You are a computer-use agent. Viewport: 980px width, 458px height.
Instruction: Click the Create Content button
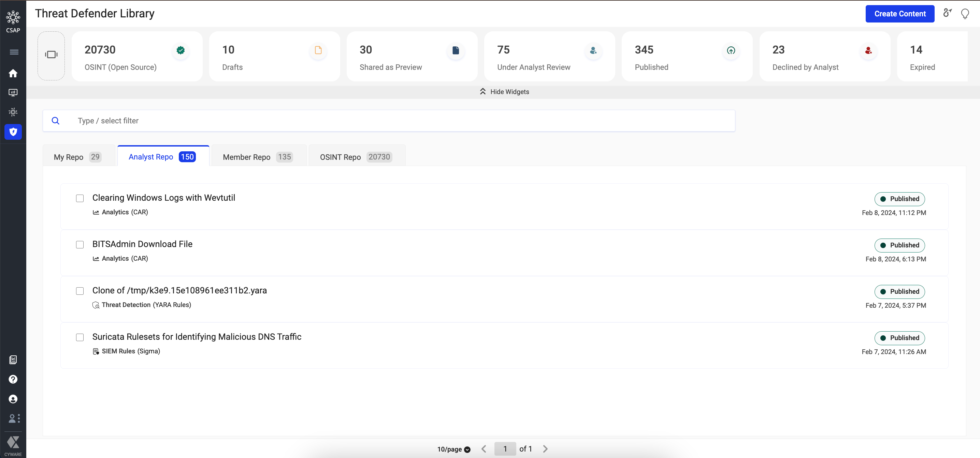click(x=899, y=14)
